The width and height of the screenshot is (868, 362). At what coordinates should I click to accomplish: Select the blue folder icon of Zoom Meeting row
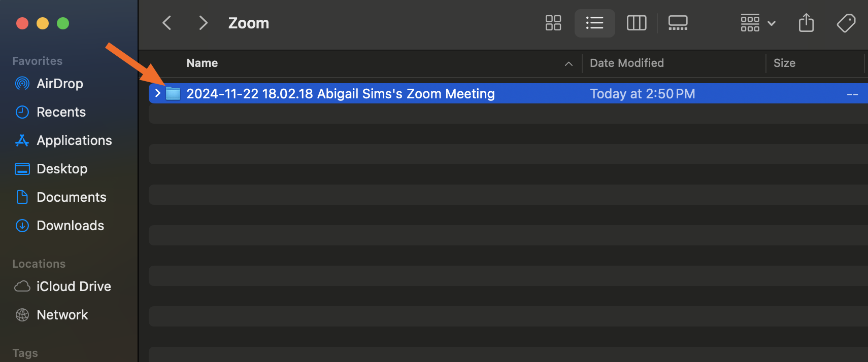(173, 93)
